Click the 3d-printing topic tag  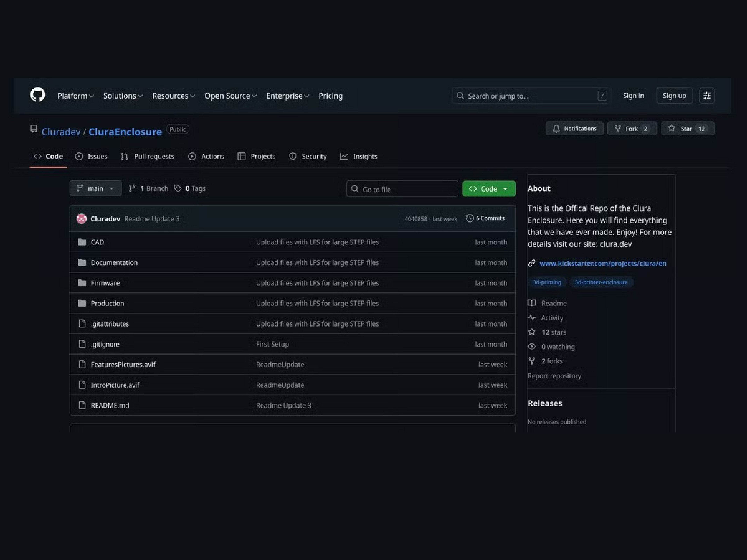tap(547, 282)
